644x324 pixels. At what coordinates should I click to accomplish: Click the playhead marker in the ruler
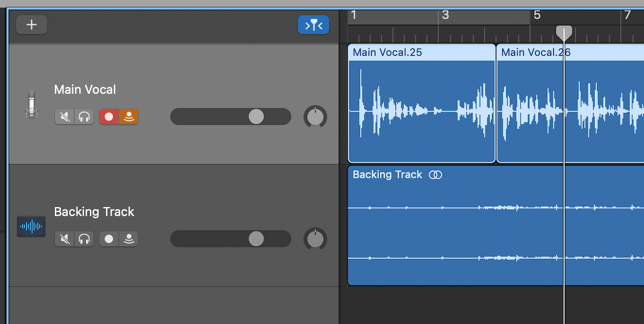(563, 33)
